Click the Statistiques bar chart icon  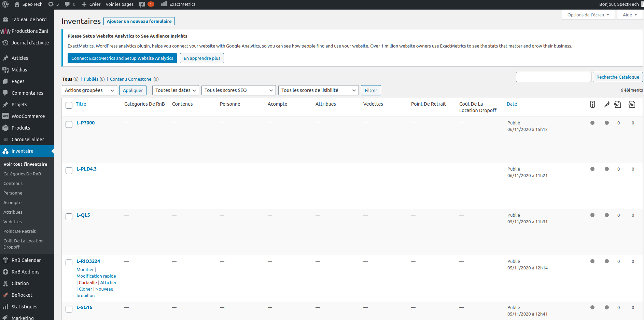coord(5,307)
